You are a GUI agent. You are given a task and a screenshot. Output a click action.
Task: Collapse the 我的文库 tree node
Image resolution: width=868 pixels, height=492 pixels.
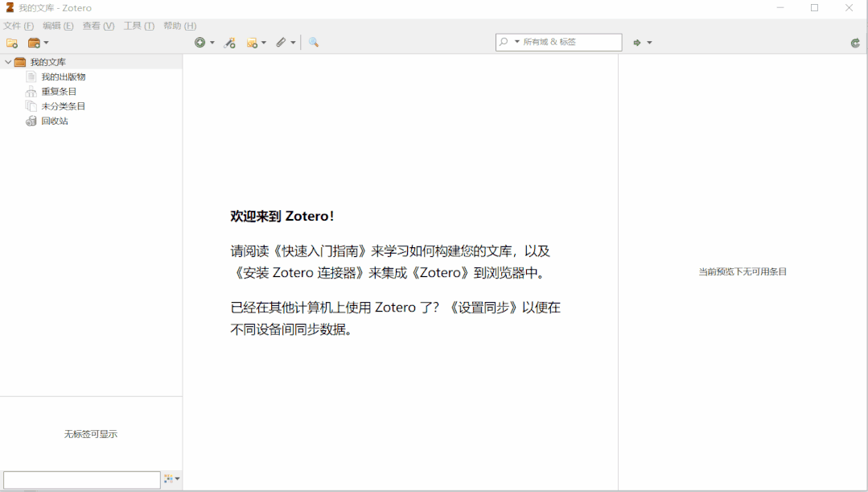pos(6,61)
